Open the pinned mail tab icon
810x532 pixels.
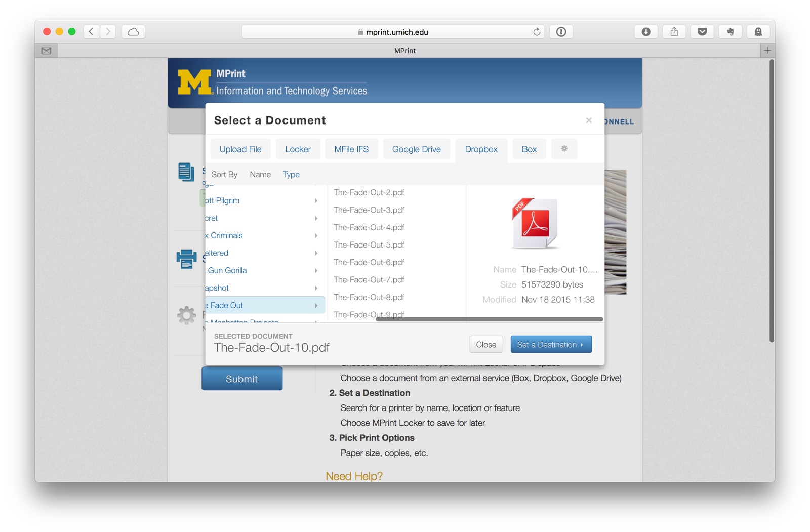(46, 51)
